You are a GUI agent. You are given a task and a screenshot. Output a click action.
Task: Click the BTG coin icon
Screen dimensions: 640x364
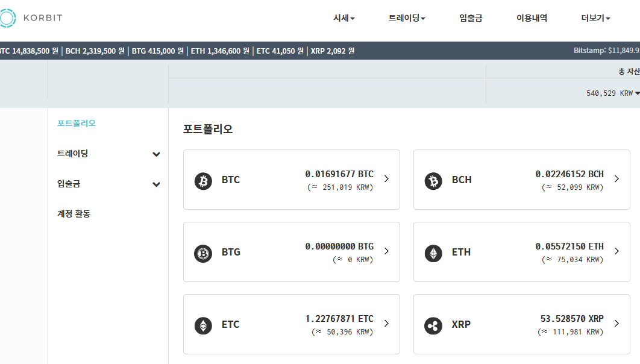[x=203, y=253]
